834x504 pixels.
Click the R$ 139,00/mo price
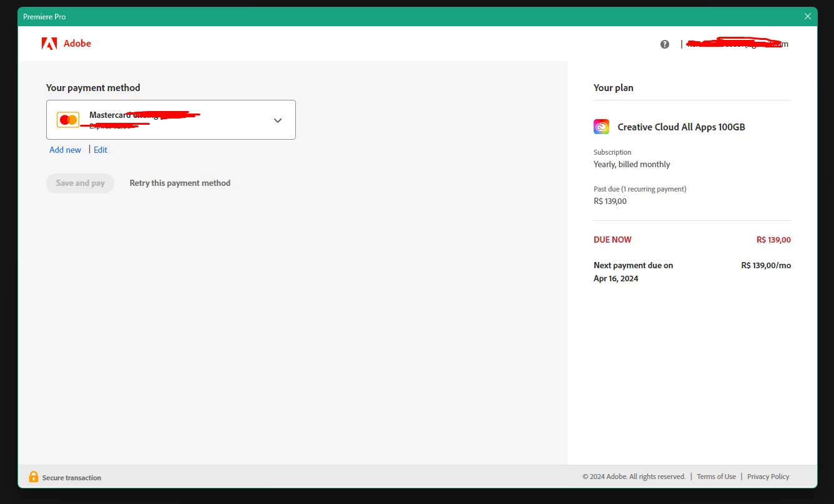point(766,265)
